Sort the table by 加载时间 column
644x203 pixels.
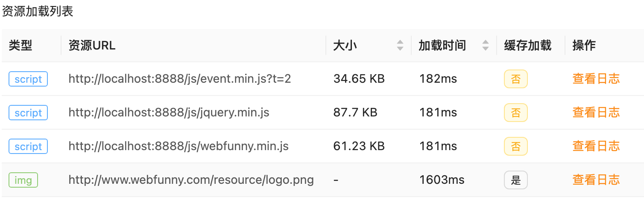click(x=485, y=45)
